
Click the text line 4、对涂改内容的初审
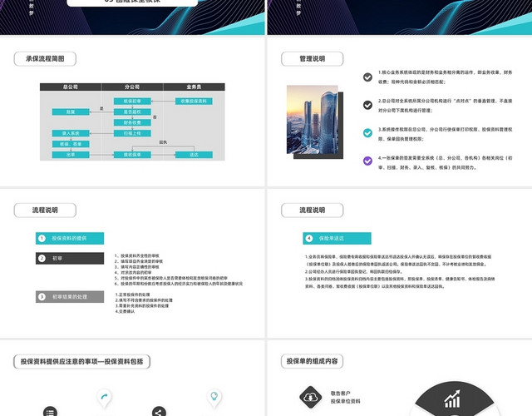pyautogui.click(x=133, y=272)
